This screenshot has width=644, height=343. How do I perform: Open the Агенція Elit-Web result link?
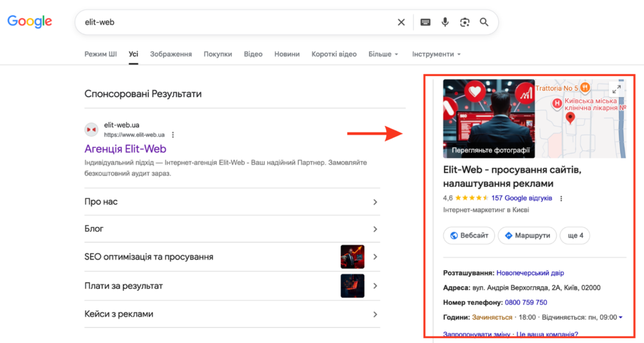(x=125, y=149)
